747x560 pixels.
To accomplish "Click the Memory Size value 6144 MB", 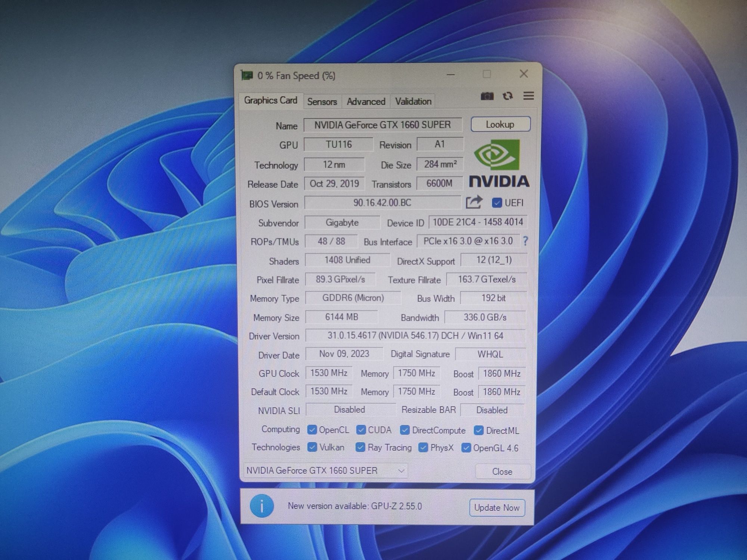I will [x=341, y=317].
